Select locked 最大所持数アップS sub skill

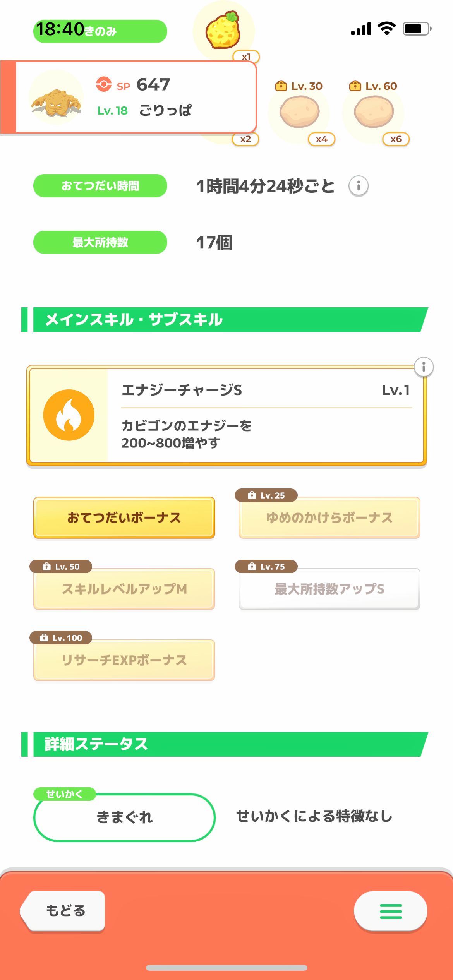click(329, 589)
